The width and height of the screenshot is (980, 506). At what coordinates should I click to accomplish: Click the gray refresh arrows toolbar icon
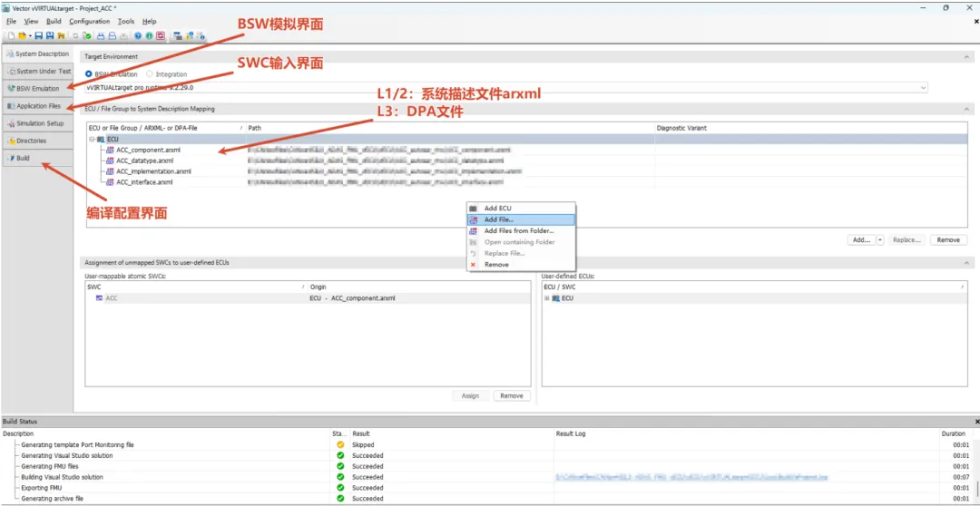(x=75, y=36)
